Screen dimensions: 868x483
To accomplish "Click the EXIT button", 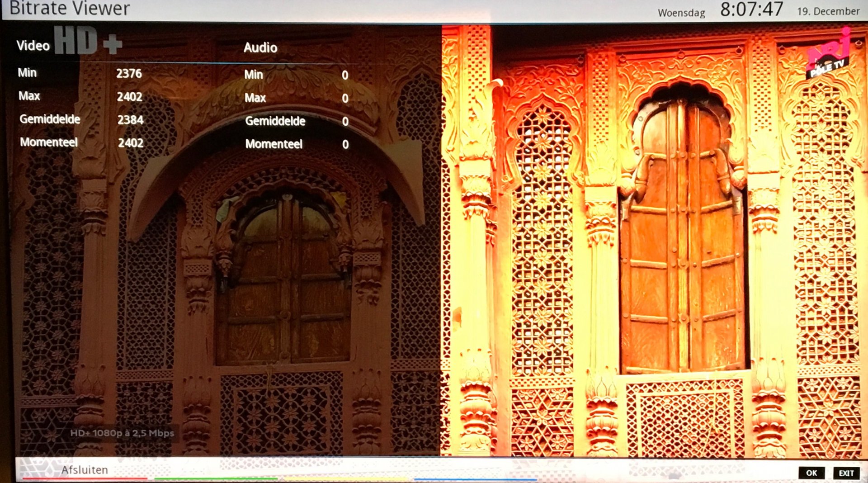I will point(846,473).
